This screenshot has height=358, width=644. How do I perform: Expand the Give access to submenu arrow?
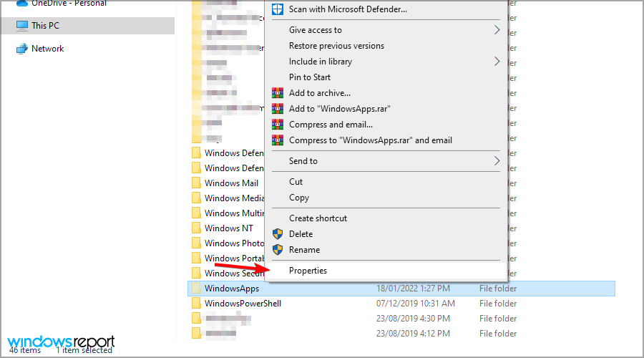[x=497, y=30]
